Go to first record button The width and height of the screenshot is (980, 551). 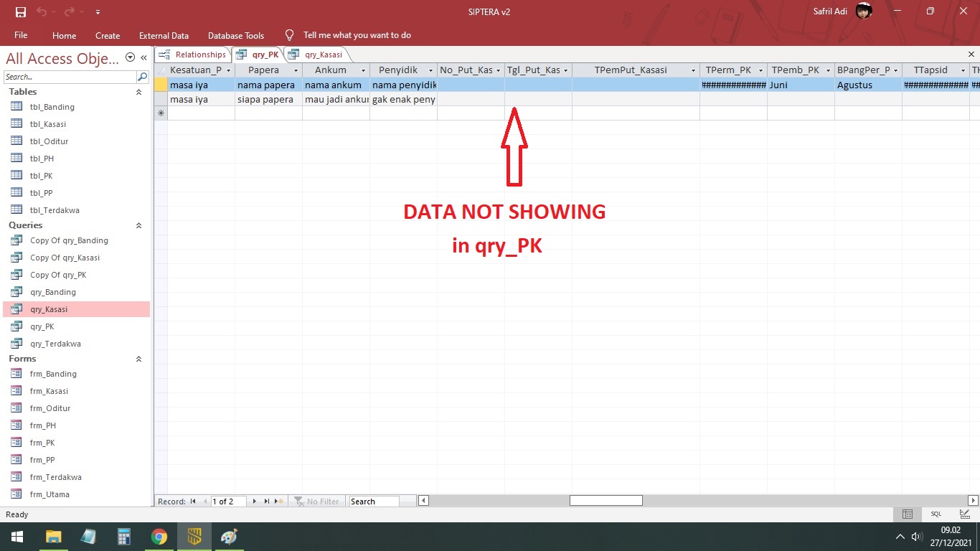(193, 501)
